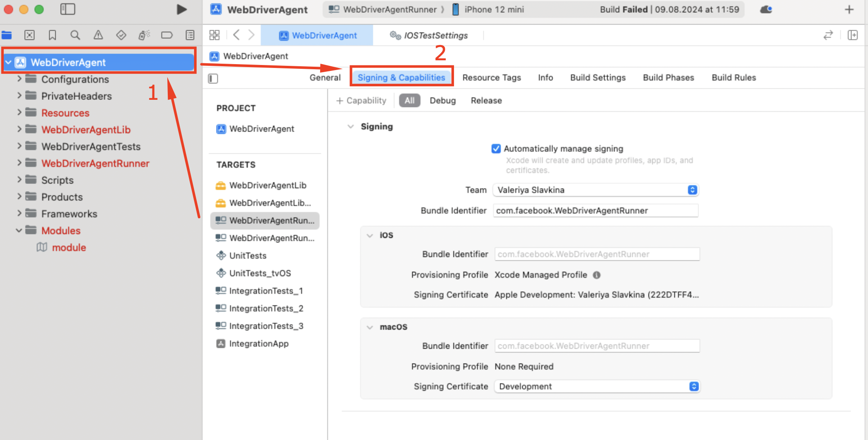Select the IntegrationTests_3 target
Viewport: 868px width, 440px height.
coord(265,326)
